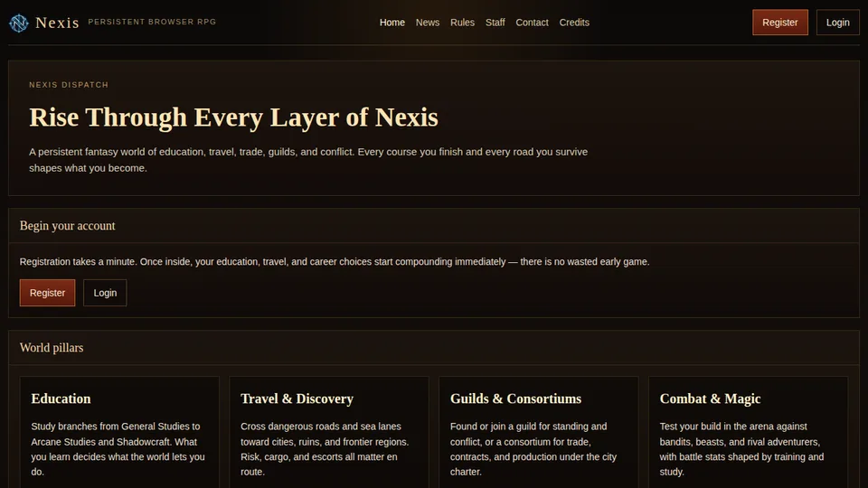Image resolution: width=868 pixels, height=488 pixels.
Task: Click the 'PERSISTENT BROWSER RPG' tagline
Action: coord(152,22)
